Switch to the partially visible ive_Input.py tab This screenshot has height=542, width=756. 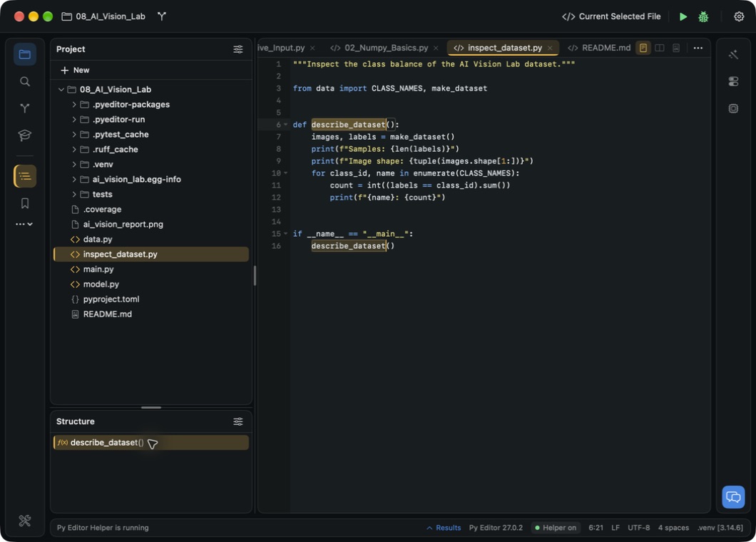(281, 48)
